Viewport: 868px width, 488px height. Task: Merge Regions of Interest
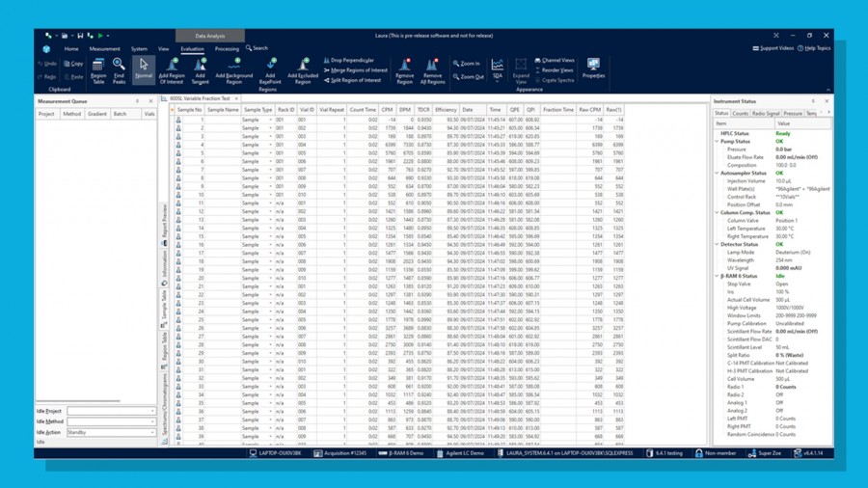click(355, 70)
